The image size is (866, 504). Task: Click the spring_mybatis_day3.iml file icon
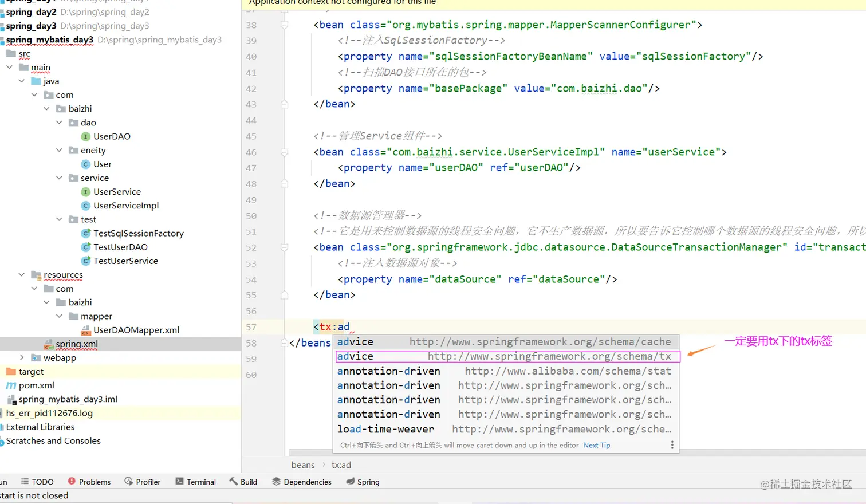tap(11, 399)
